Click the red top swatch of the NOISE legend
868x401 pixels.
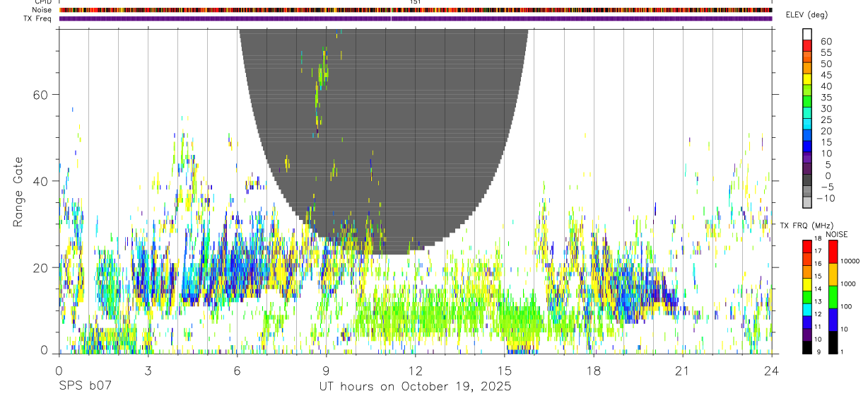pos(833,252)
